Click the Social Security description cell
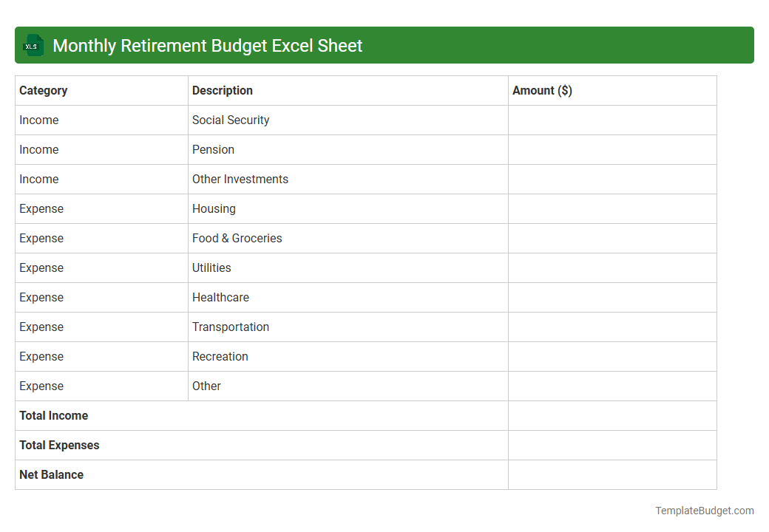The width and height of the screenshot is (769, 532). [x=231, y=120]
